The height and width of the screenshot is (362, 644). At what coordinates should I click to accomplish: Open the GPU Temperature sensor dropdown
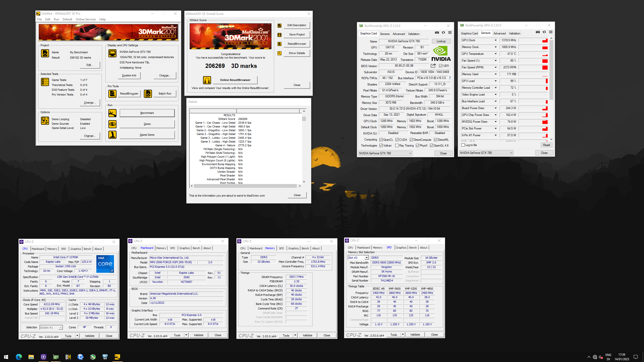(496, 54)
